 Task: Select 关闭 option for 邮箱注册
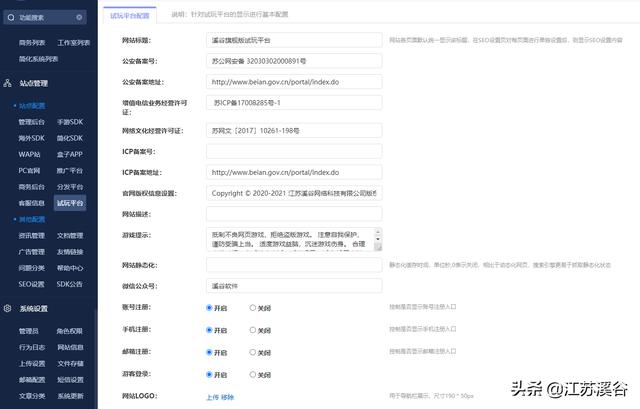coord(253,352)
